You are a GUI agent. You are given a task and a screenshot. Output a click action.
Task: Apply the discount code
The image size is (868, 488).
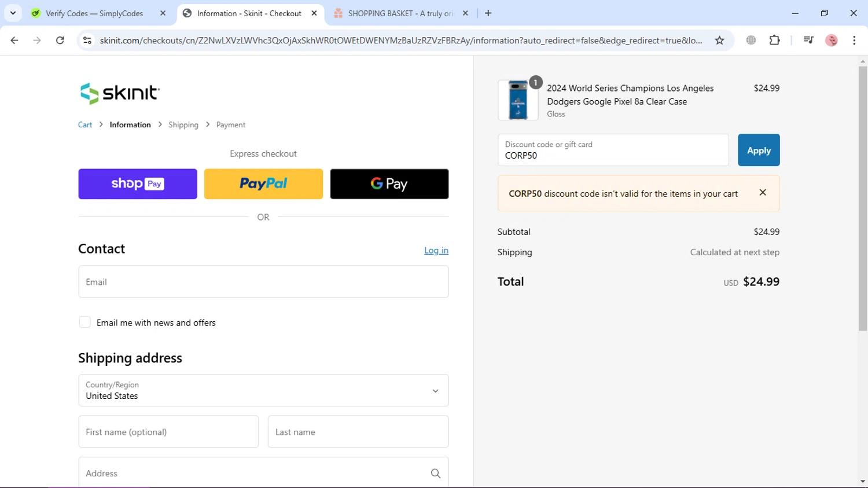[759, 151]
